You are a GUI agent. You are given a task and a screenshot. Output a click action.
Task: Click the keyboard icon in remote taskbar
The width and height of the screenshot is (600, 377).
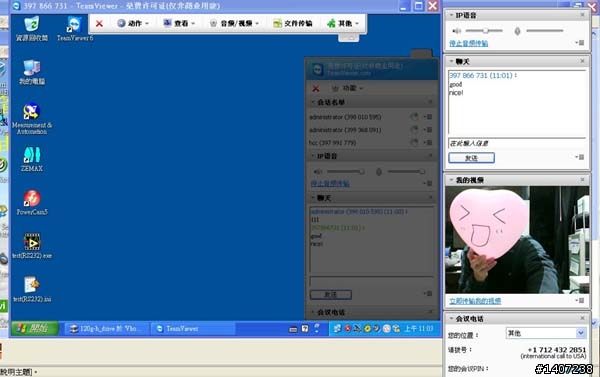click(x=293, y=329)
